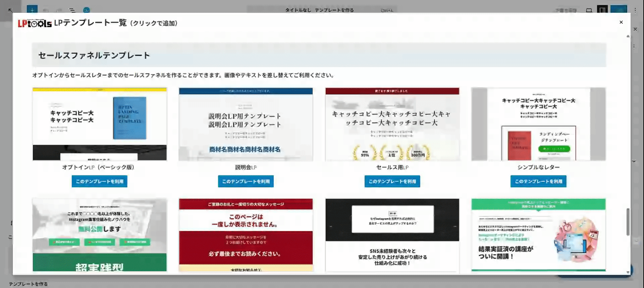The width and height of the screenshot is (644, 288).
Task: Select the 説明会LP template thumbnail
Action: [x=246, y=124]
